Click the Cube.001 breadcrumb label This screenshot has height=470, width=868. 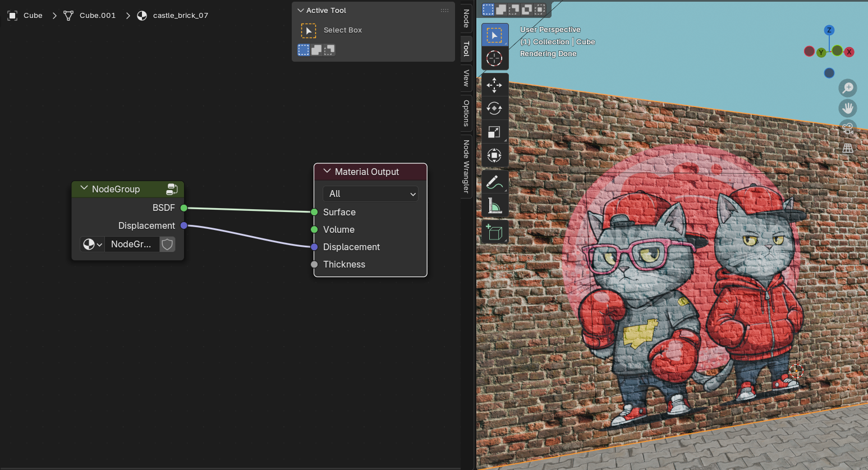click(98, 16)
